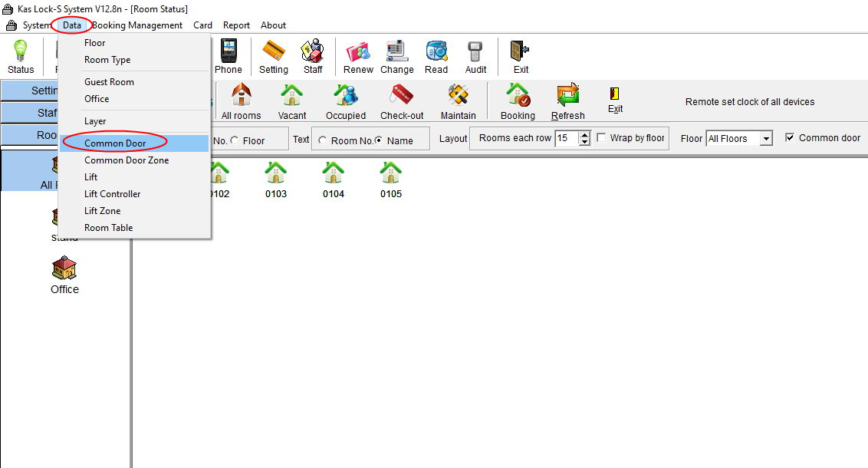Select Common Door from the menu
The image size is (868, 468).
tap(115, 143)
